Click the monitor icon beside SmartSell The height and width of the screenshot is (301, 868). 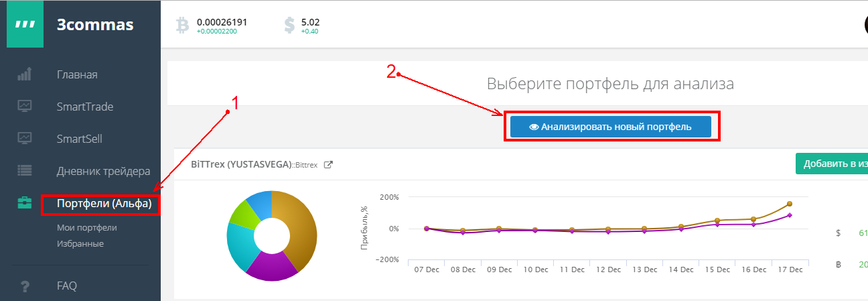click(x=25, y=138)
